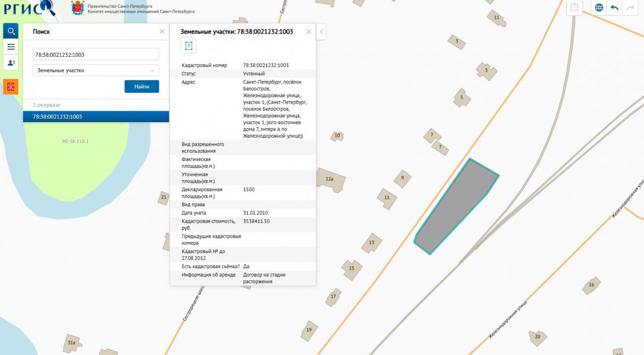Click the parcel zoom-to-extent icon
Viewport: 644px width, 355px height.
[x=188, y=46]
